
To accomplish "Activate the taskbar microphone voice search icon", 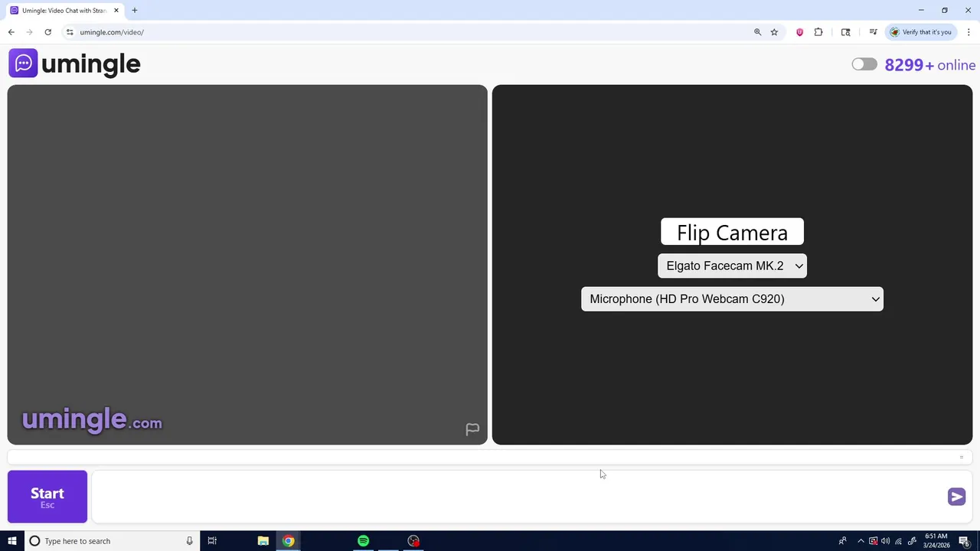I will coord(189,541).
